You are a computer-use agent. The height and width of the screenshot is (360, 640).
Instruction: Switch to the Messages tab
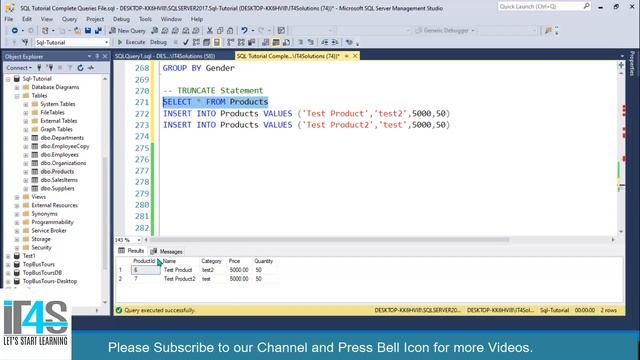[167, 251]
